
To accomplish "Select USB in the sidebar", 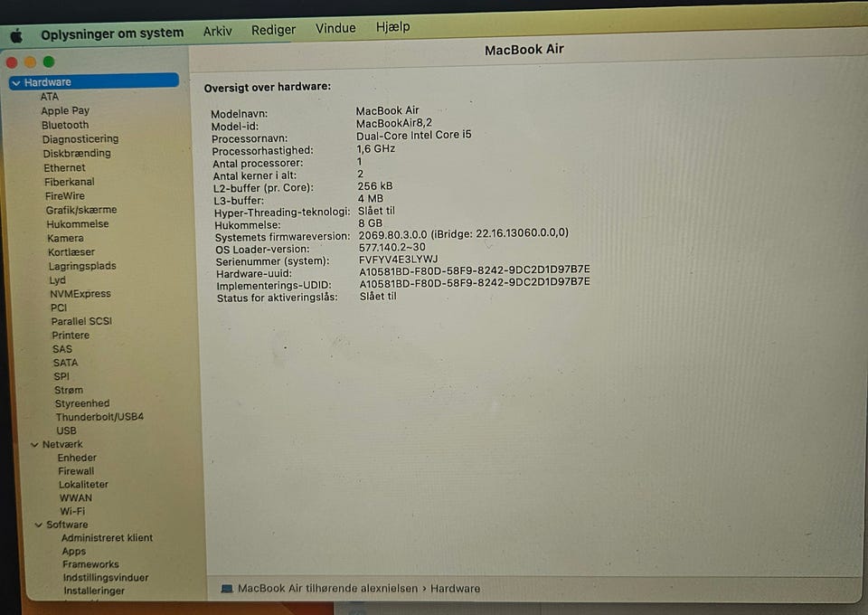I will 66,430.
